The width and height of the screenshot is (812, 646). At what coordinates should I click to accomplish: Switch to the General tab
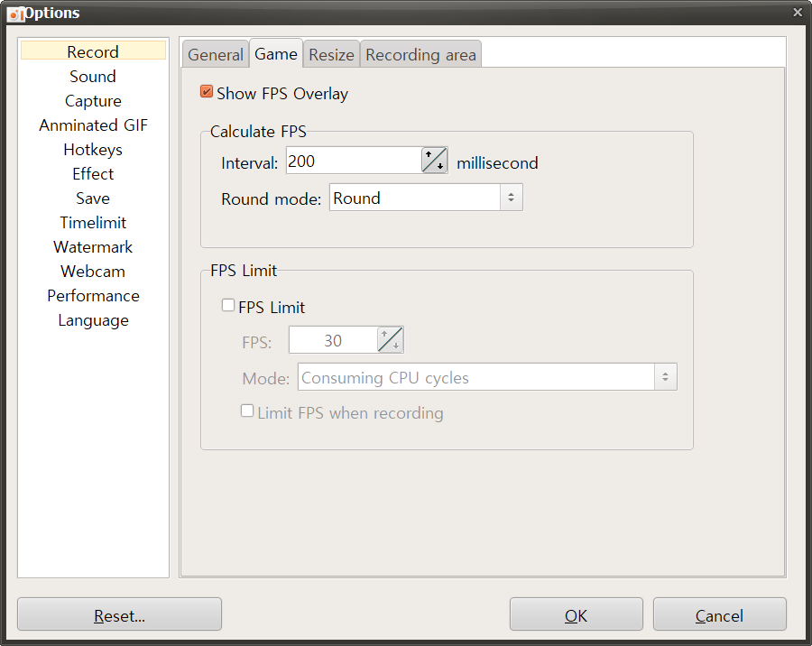[216, 54]
